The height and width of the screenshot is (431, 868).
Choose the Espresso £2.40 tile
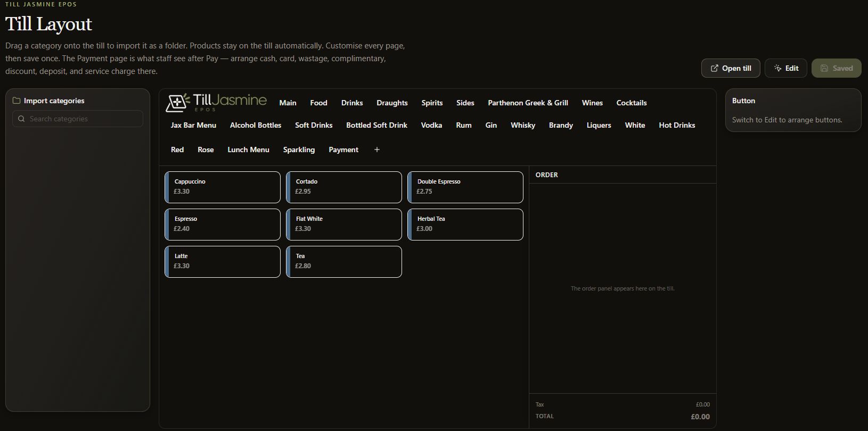click(x=223, y=225)
